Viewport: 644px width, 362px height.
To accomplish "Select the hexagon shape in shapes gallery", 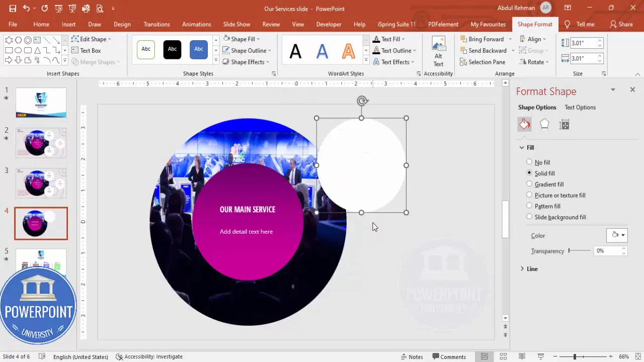I will click(18, 40).
